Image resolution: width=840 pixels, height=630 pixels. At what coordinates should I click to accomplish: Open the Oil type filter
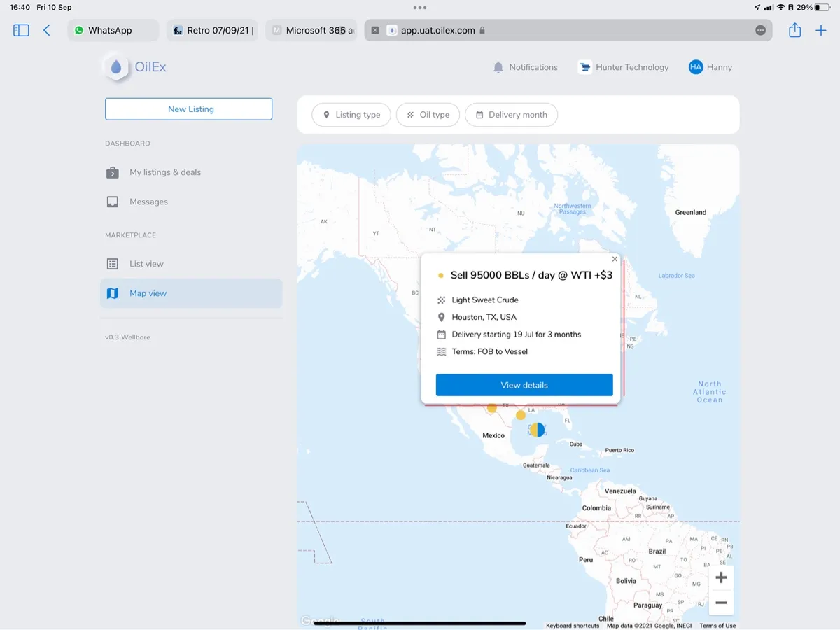428,115
